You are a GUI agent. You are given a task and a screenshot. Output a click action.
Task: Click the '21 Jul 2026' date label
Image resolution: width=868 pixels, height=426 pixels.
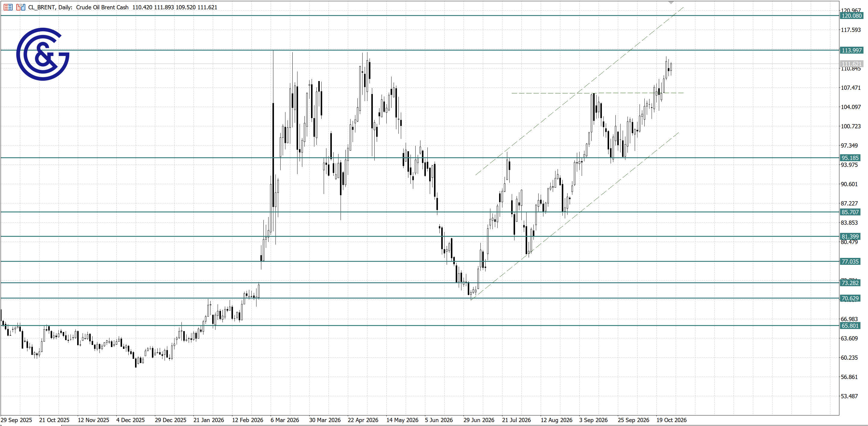pos(516,420)
